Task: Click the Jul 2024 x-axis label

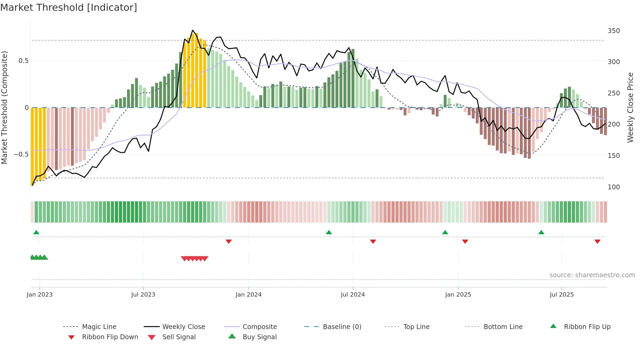Action: tap(353, 294)
